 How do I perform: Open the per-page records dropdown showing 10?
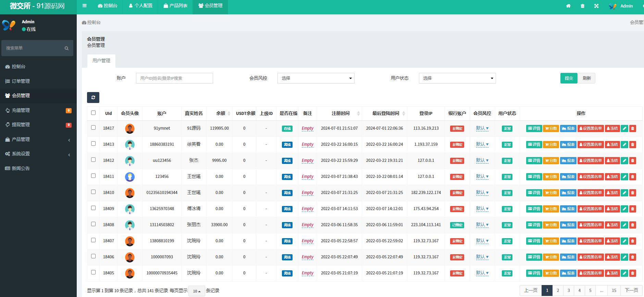click(197, 291)
